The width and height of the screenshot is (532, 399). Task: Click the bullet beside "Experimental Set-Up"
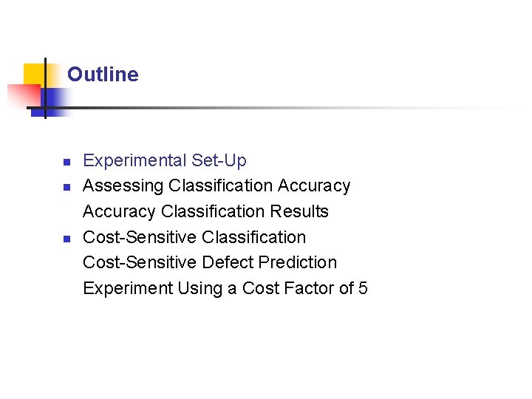point(65,162)
